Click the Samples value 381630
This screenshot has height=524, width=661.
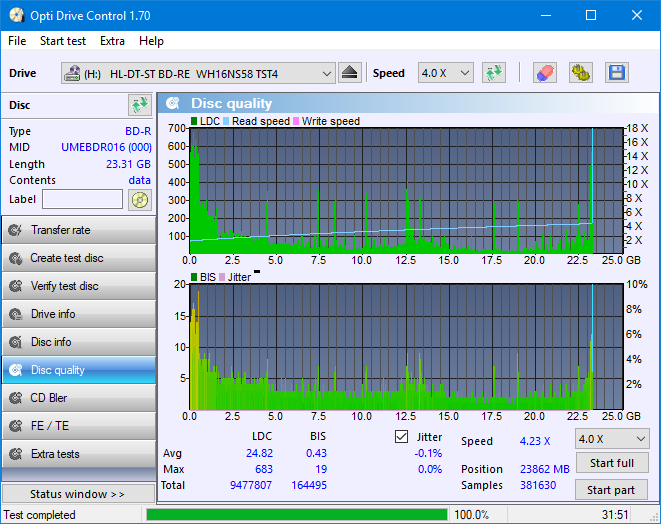tap(538, 485)
